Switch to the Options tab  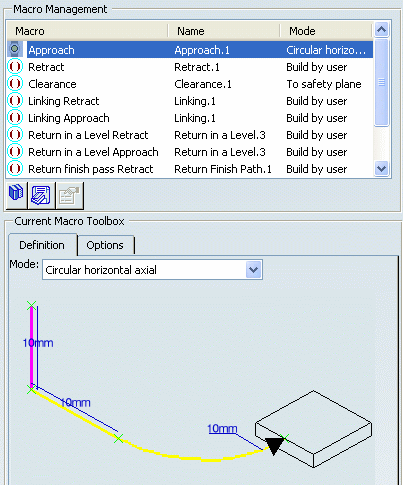(105, 245)
